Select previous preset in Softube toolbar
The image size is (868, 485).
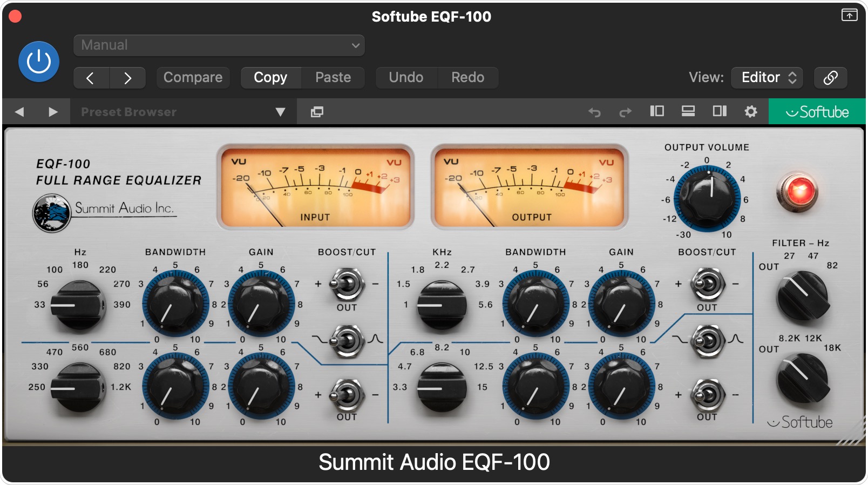click(x=19, y=112)
